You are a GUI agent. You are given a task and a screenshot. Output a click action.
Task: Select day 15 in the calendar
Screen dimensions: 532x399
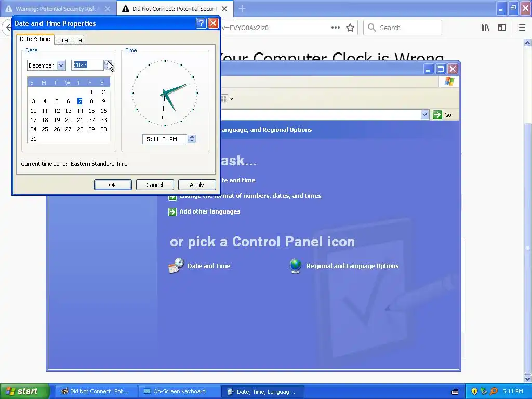(x=91, y=111)
